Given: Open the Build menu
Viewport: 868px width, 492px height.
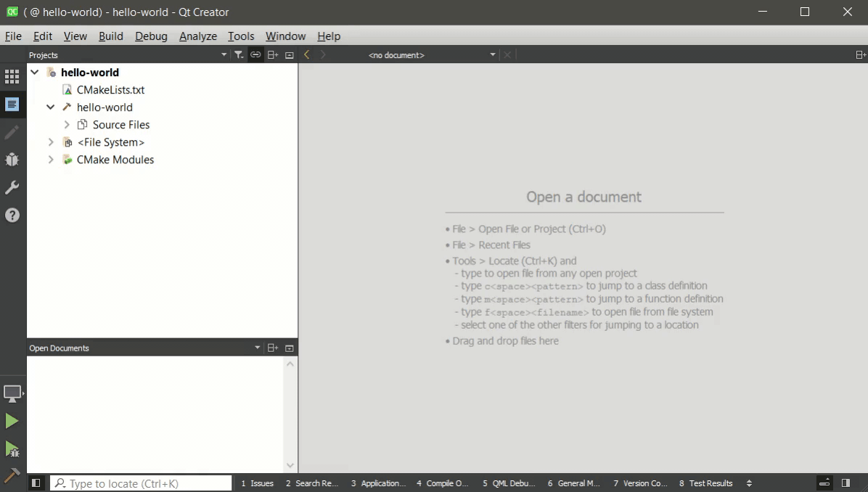Looking at the screenshot, I should [x=111, y=36].
